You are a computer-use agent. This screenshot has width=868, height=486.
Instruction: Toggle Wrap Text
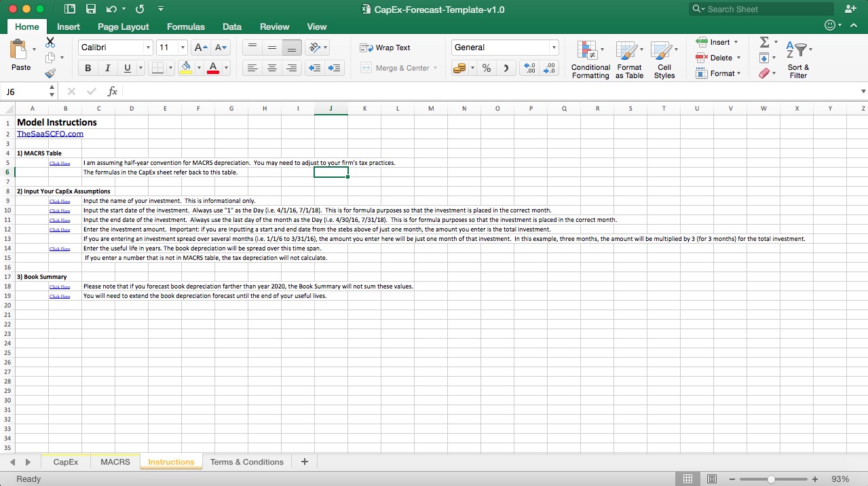pyautogui.click(x=385, y=48)
